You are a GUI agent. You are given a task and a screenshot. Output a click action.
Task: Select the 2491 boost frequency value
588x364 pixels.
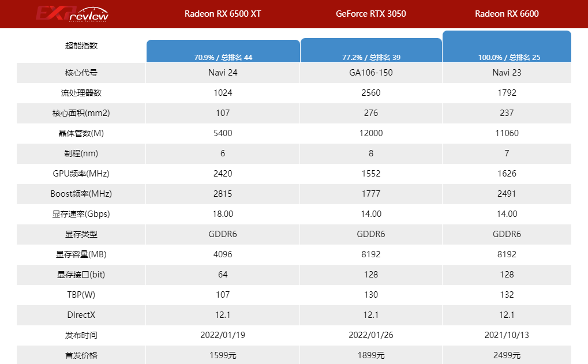point(507,194)
